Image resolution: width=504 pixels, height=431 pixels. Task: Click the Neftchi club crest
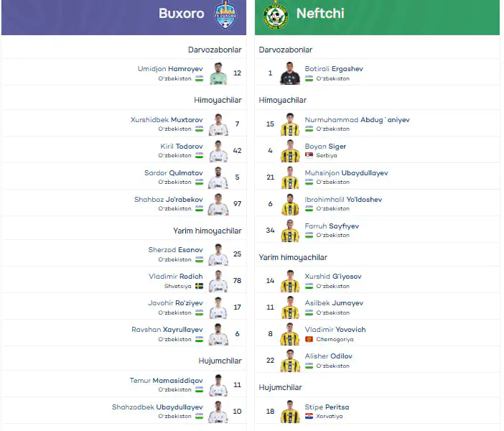click(276, 17)
